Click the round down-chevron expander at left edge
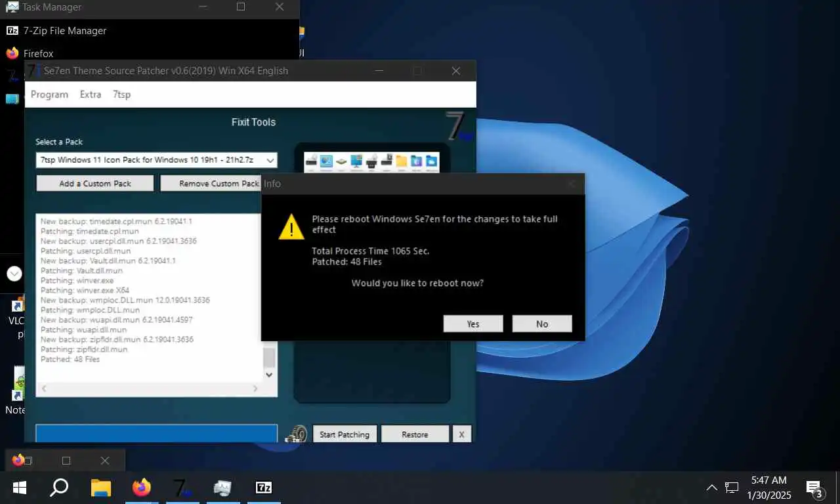The width and height of the screenshot is (840, 504). tap(14, 274)
